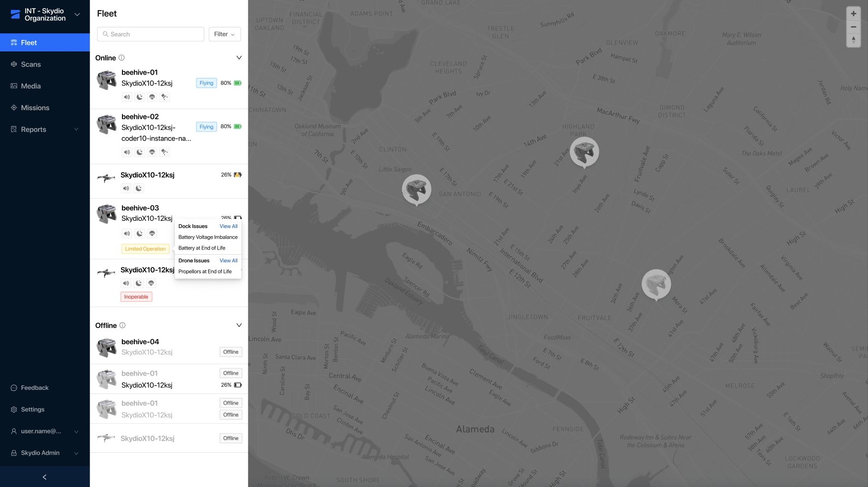The image size is (868, 487).
Task: Click the satellite icon on beehive-02
Action: 164,152
